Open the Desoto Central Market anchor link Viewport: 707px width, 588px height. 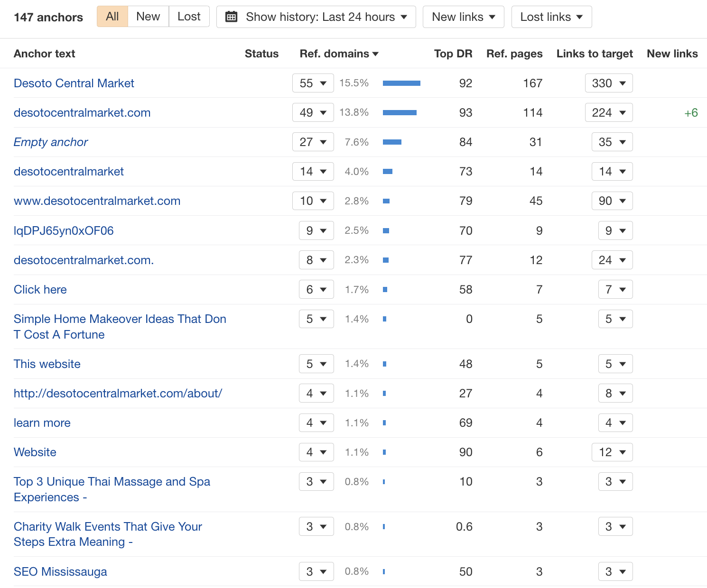74,83
